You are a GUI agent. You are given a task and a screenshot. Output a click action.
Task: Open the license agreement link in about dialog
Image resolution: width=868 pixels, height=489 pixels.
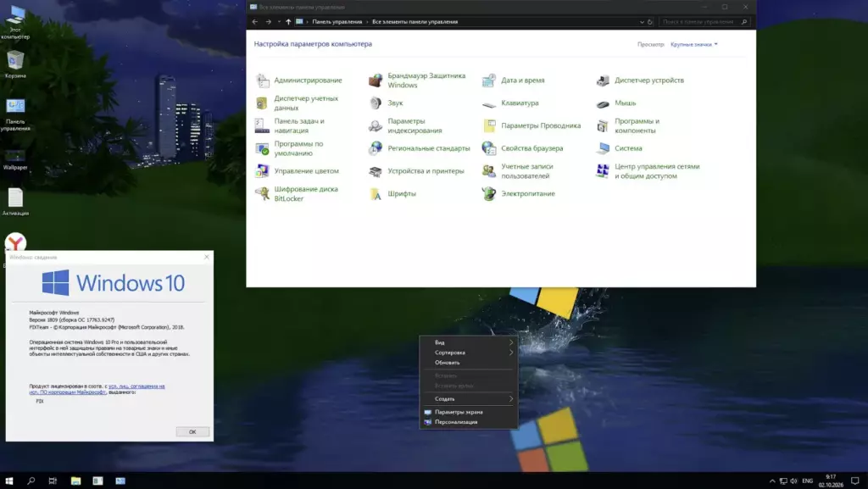click(97, 389)
